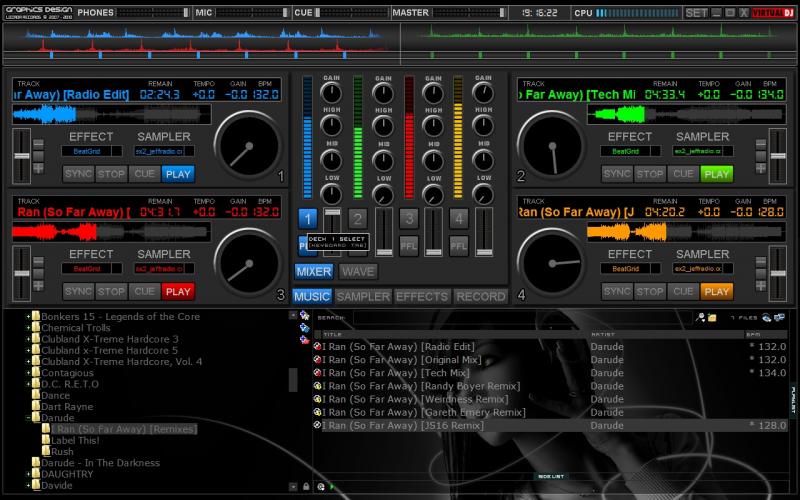Click the yellow folder icon beside search
The width and height of the screenshot is (800, 500).
tap(712, 317)
